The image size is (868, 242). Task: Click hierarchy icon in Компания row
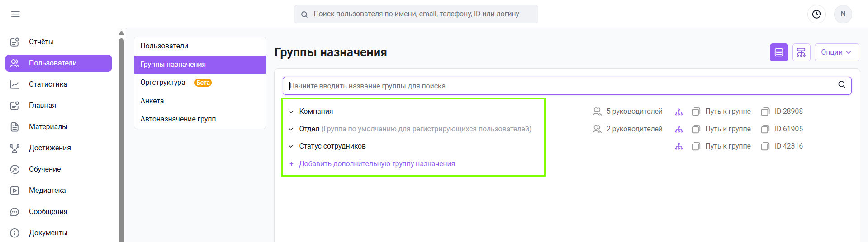679,112
